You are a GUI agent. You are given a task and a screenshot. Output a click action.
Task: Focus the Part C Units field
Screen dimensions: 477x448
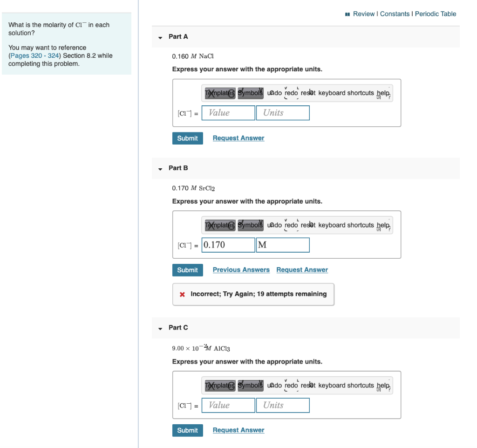pos(283,406)
